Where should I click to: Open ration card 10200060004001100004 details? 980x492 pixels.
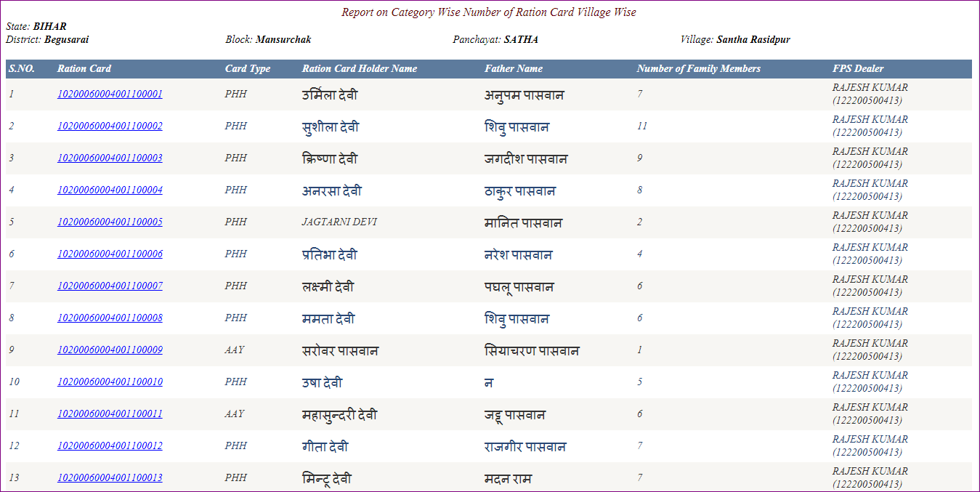[x=110, y=190]
